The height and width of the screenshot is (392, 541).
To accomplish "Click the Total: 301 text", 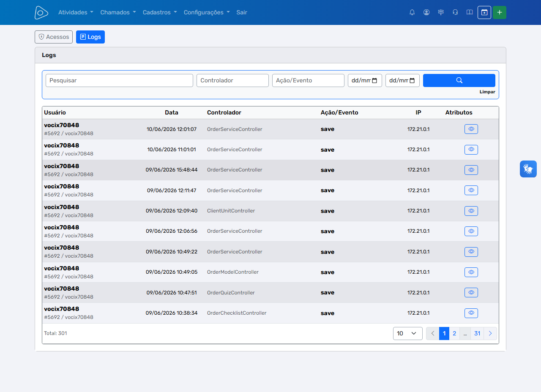I will 55,333.
